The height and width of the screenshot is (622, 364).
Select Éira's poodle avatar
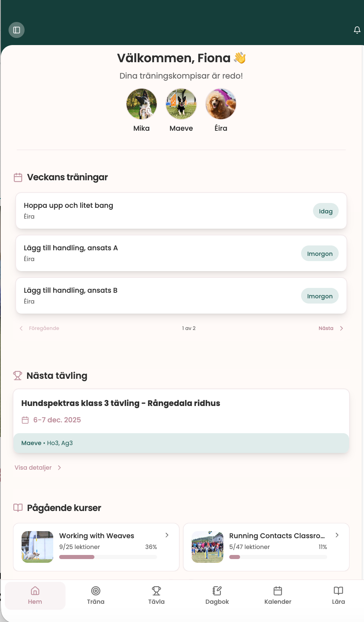tap(221, 104)
